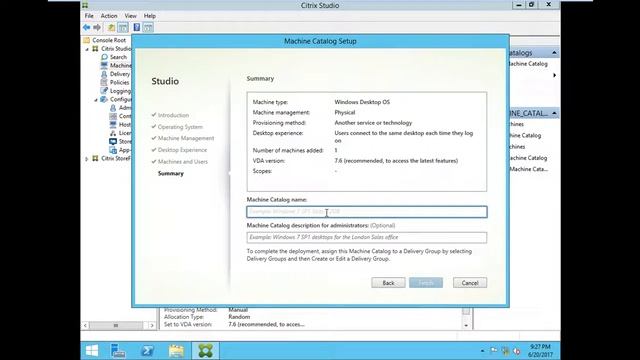Select the Logging node icon

coord(104,91)
